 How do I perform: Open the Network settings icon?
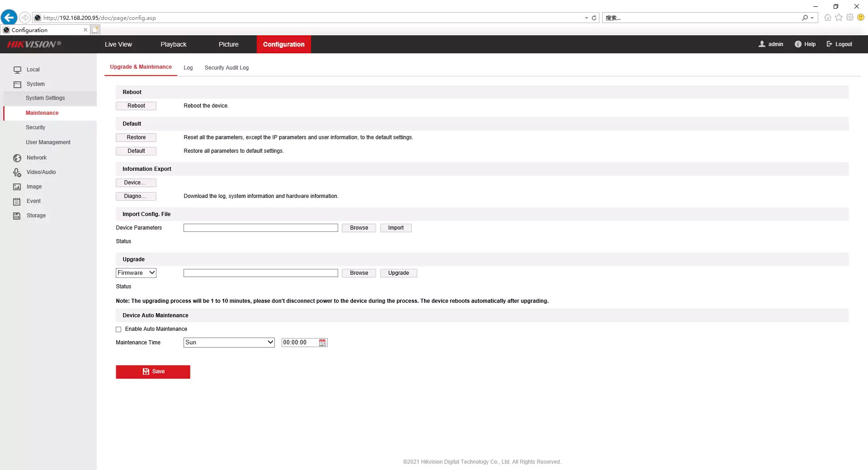point(17,158)
